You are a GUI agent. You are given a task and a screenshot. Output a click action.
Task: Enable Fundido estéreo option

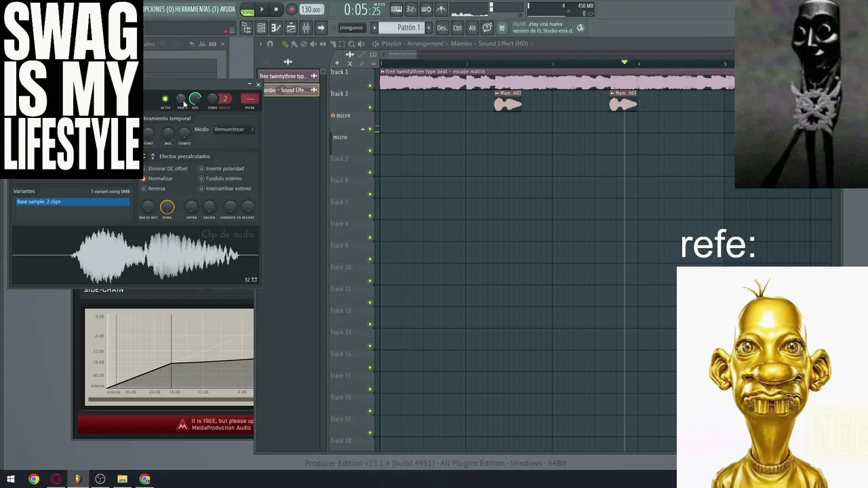[x=220, y=179]
